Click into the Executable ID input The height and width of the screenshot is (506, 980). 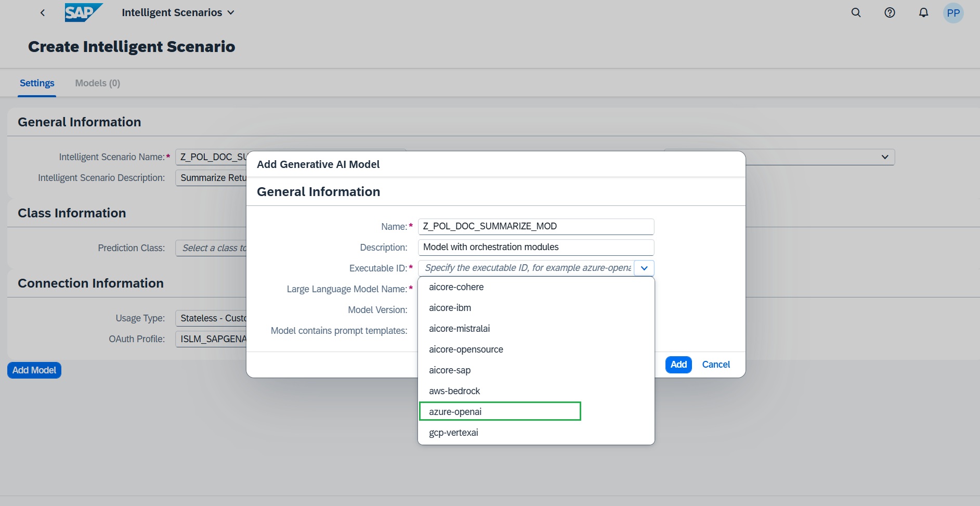click(x=526, y=268)
